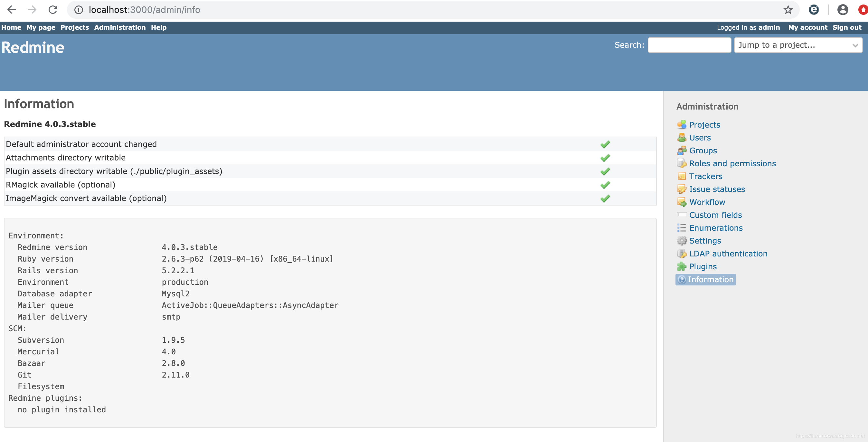
Task: Click the green check for Plugin assets directory writable
Action: 605,171
